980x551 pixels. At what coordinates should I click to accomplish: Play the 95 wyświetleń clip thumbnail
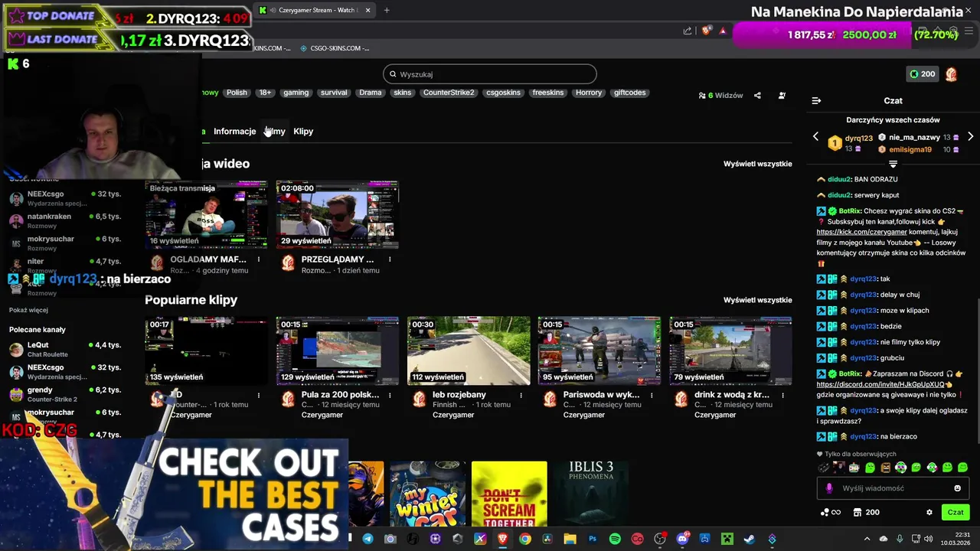tap(599, 350)
